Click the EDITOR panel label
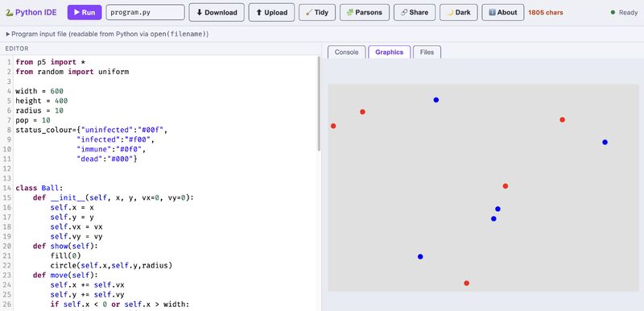The image size is (644, 311). [17, 48]
